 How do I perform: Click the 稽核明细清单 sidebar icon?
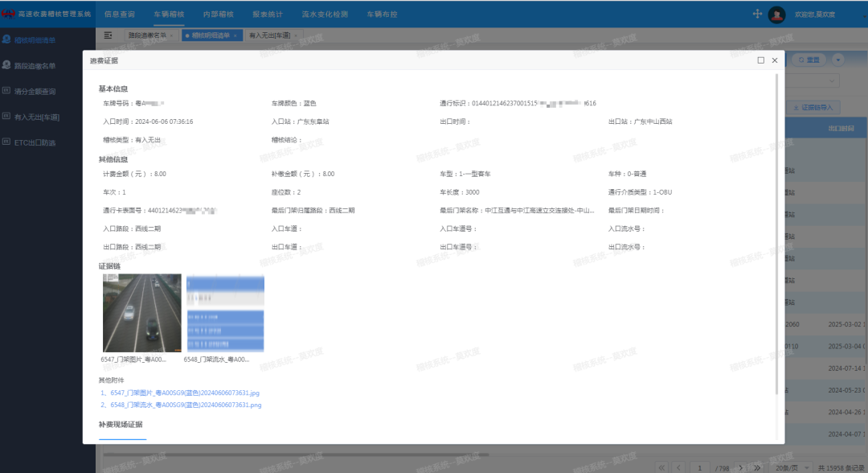pos(6,39)
